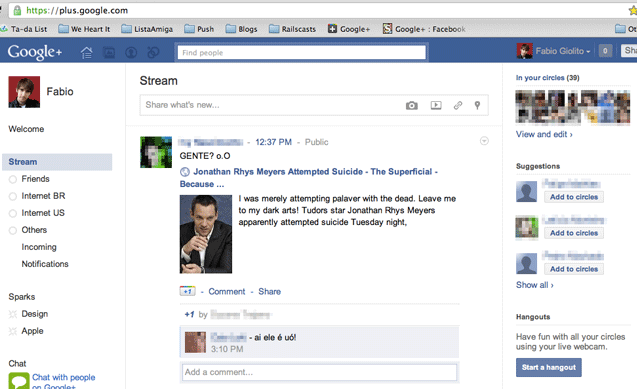The width and height of the screenshot is (637, 389).
Task: Open Railscasts bookmark folder
Action: pyautogui.click(x=292, y=29)
